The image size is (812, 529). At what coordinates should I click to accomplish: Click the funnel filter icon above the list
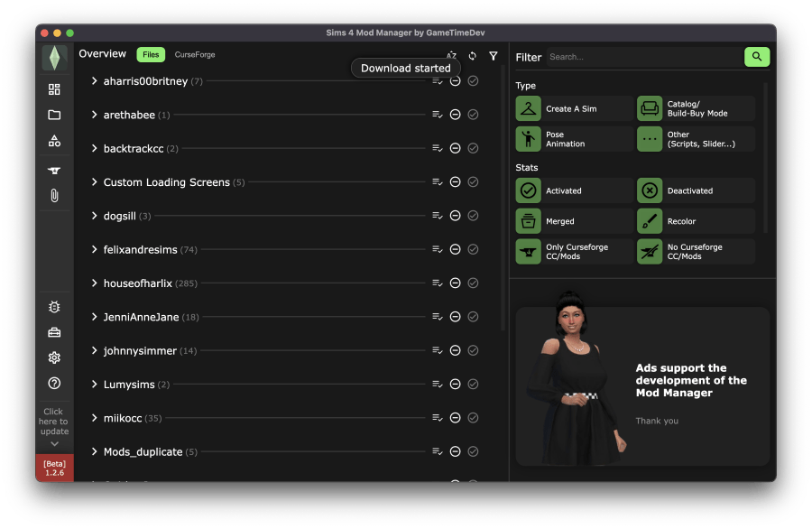494,56
